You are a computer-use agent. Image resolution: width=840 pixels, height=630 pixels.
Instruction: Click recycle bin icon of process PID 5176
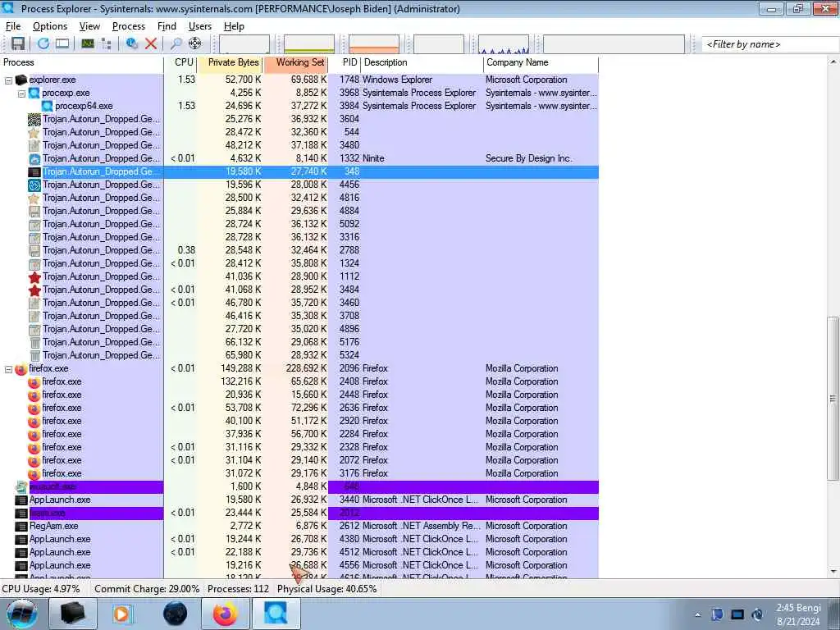pyautogui.click(x=34, y=342)
